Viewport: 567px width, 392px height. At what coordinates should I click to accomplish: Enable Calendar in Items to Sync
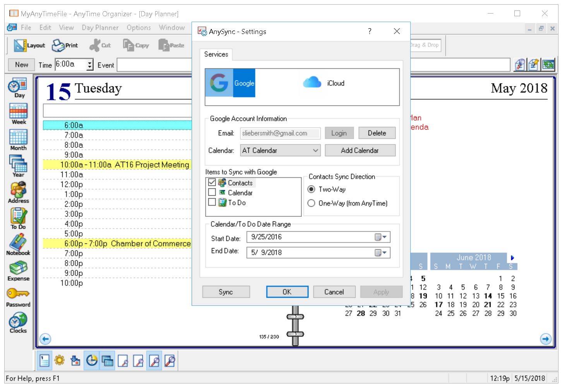[212, 192]
